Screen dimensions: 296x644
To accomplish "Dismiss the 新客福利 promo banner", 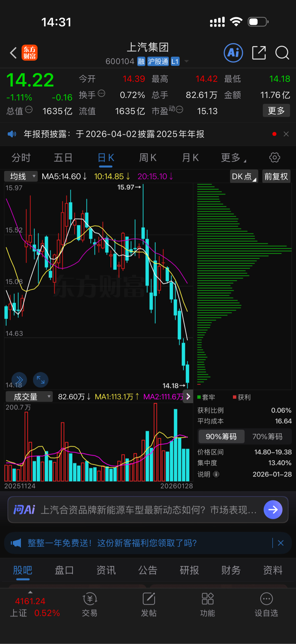I will (281, 543).
